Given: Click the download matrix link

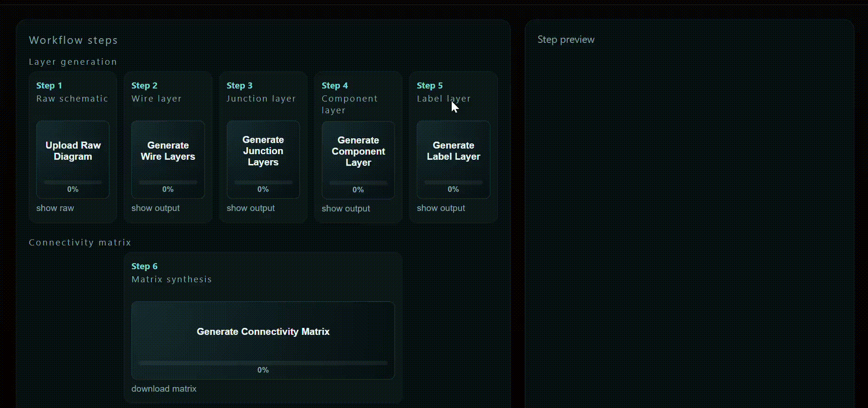Looking at the screenshot, I should [x=164, y=389].
